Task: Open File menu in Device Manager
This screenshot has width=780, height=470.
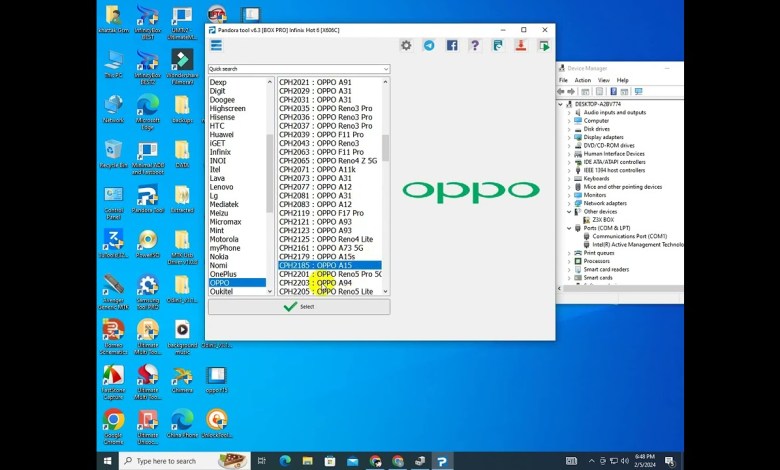Action: 563,80
